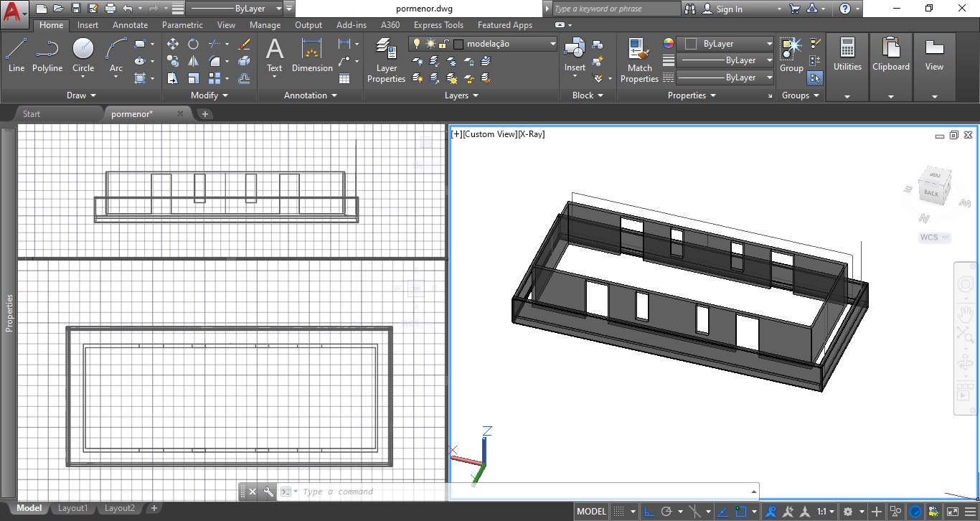
Task: Switch to the Annotate ribbon tab
Action: 130,24
